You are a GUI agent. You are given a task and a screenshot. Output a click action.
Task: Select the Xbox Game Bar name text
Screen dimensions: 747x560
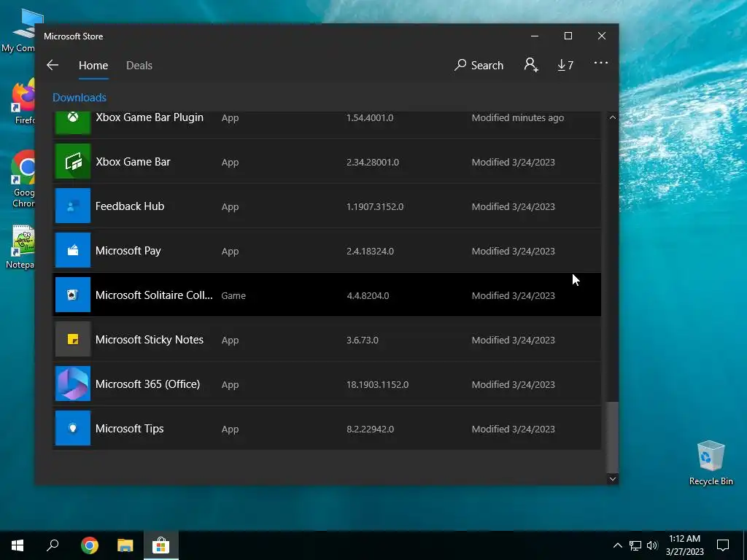(133, 162)
